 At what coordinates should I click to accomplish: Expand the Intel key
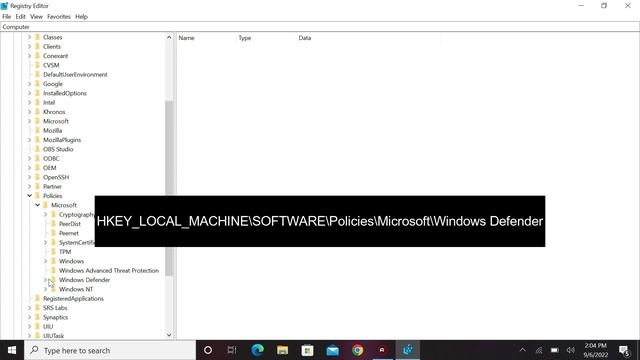(29, 102)
